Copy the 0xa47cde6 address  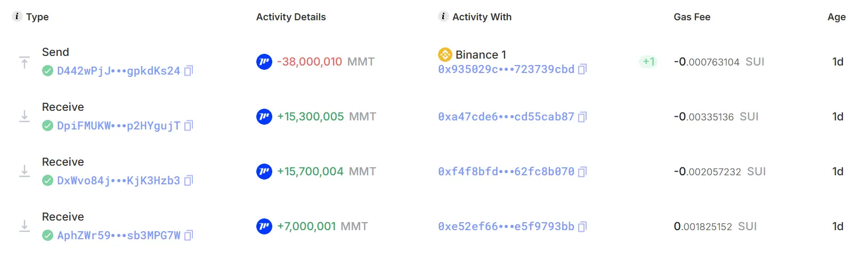(582, 117)
